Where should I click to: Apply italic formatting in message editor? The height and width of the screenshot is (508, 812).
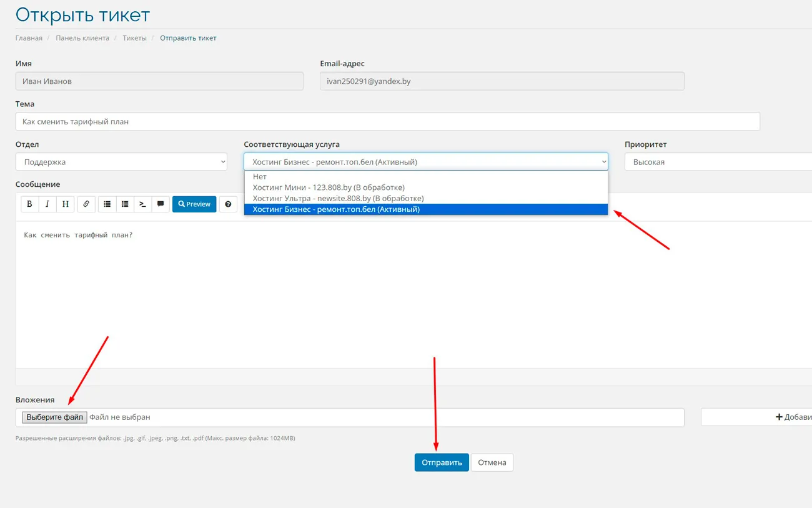pyautogui.click(x=47, y=204)
